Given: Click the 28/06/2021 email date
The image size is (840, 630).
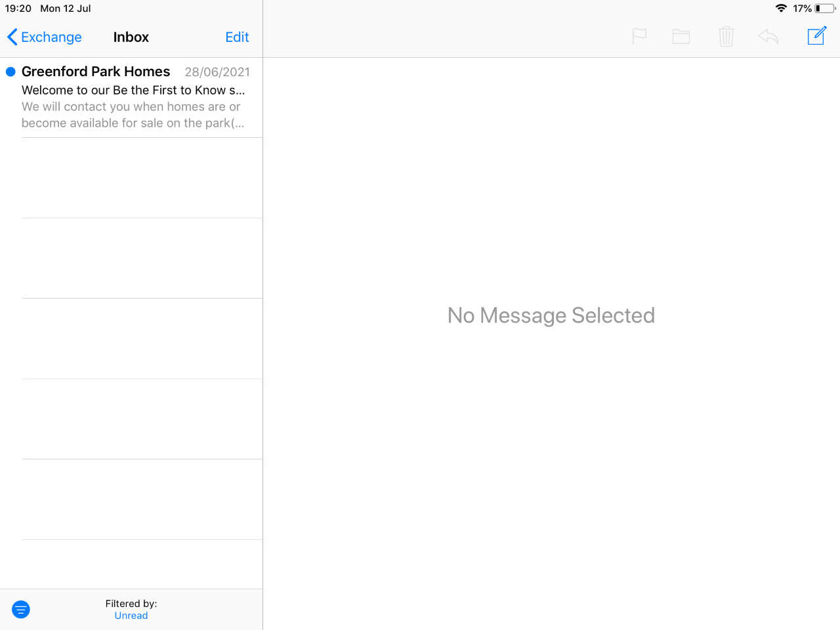Looking at the screenshot, I should [x=217, y=72].
